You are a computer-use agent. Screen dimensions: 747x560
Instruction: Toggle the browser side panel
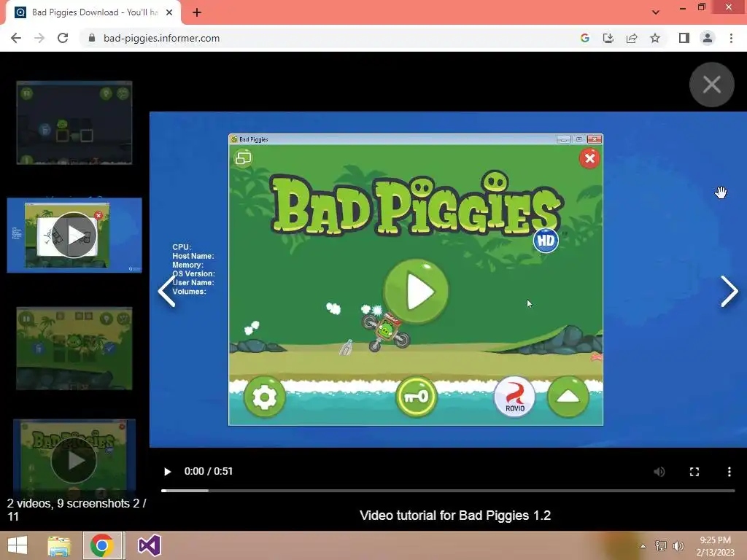[684, 38]
